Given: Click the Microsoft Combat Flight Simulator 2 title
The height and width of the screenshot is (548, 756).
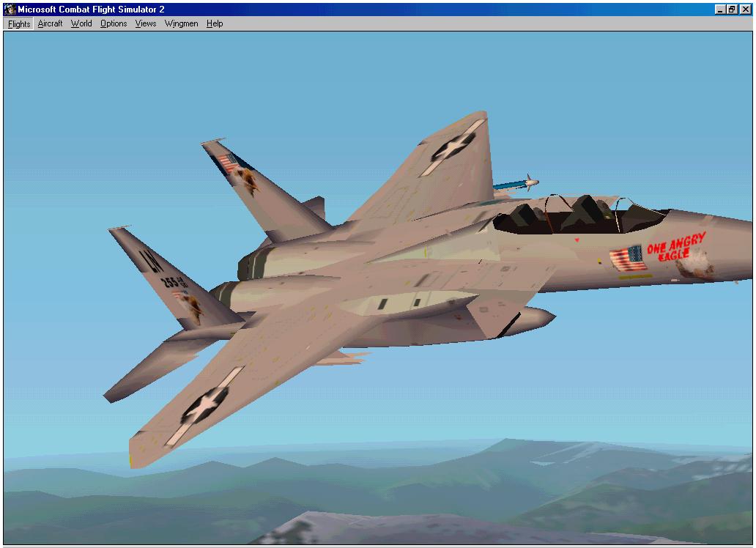Looking at the screenshot, I should pos(91,10).
